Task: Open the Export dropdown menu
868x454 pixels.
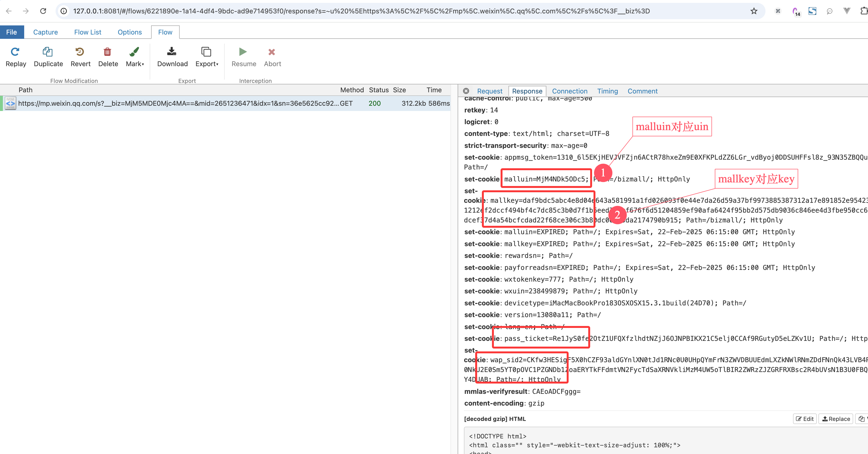Action: point(206,57)
